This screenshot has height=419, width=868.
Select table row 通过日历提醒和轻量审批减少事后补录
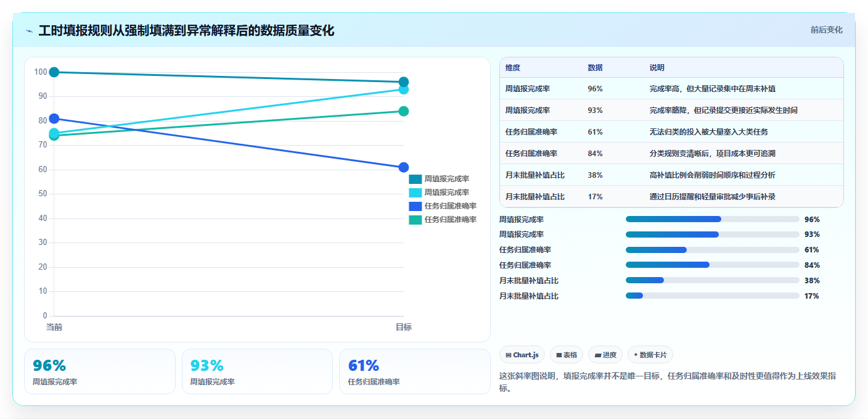point(671,197)
